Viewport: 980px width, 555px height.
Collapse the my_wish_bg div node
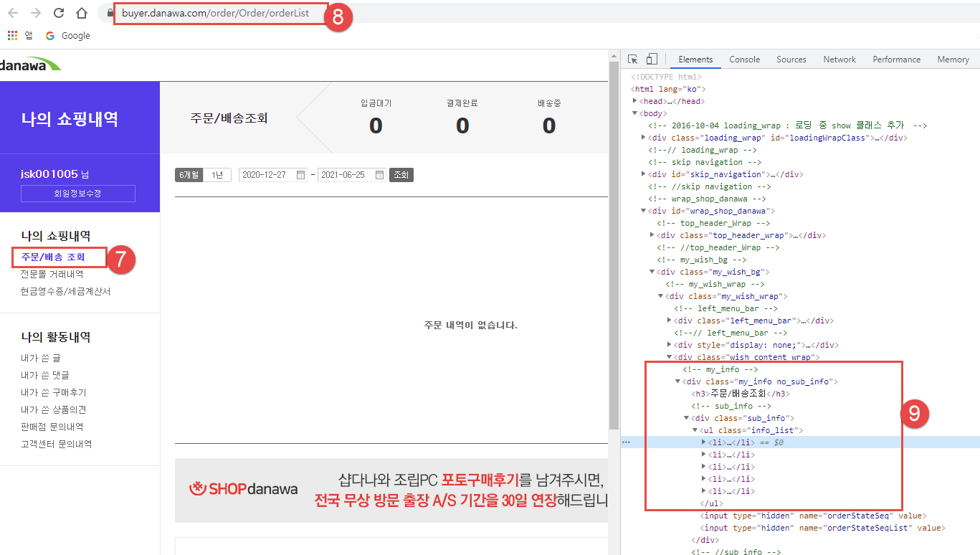pyautogui.click(x=652, y=272)
